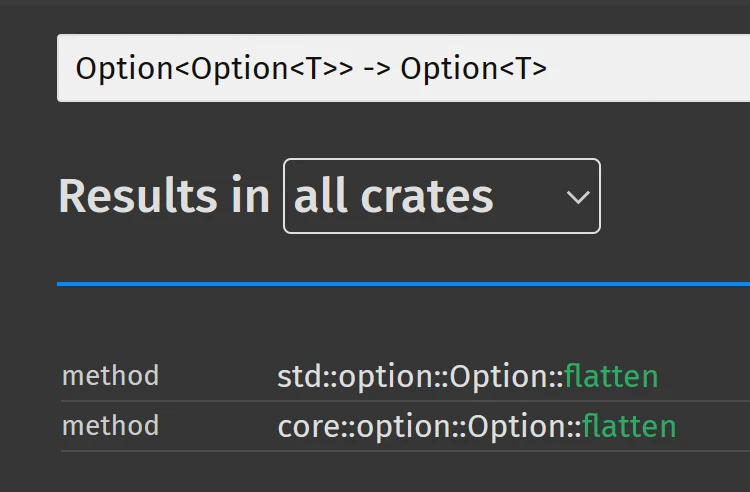This screenshot has width=750, height=492.
Task: Click the 'all crates' text in selector
Action: coord(394,196)
